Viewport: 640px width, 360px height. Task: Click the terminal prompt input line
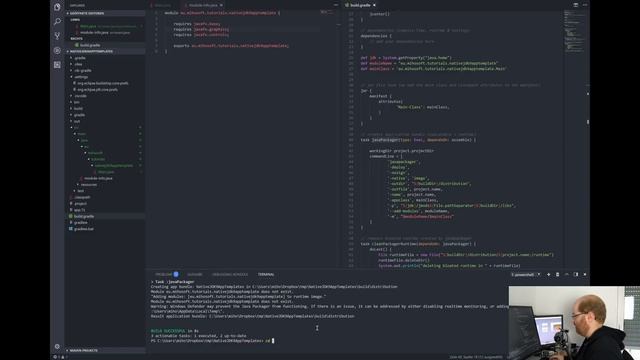(212, 340)
